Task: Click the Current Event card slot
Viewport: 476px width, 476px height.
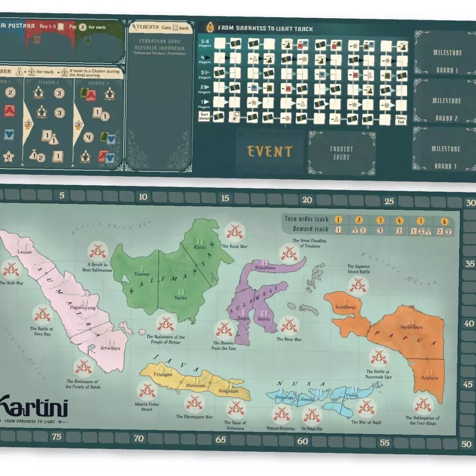Action: click(x=342, y=153)
